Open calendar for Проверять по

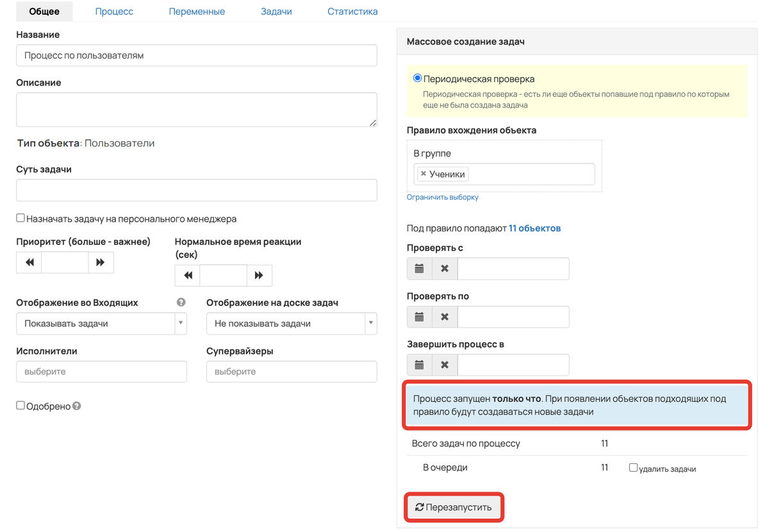point(420,317)
